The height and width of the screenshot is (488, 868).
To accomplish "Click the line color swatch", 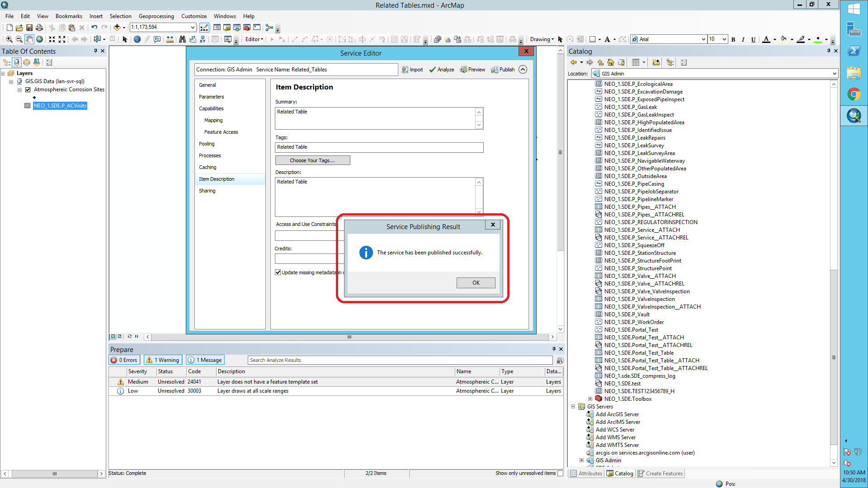I will pyautogui.click(x=801, y=39).
